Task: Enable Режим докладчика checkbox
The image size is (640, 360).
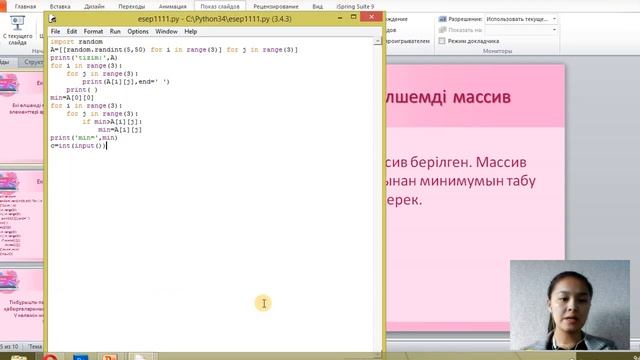Action: tap(442, 41)
